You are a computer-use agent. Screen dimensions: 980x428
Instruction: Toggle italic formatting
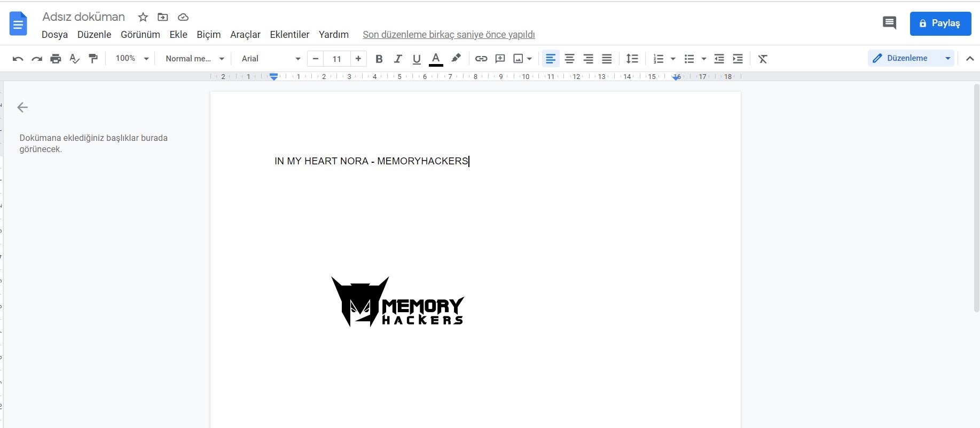(398, 59)
